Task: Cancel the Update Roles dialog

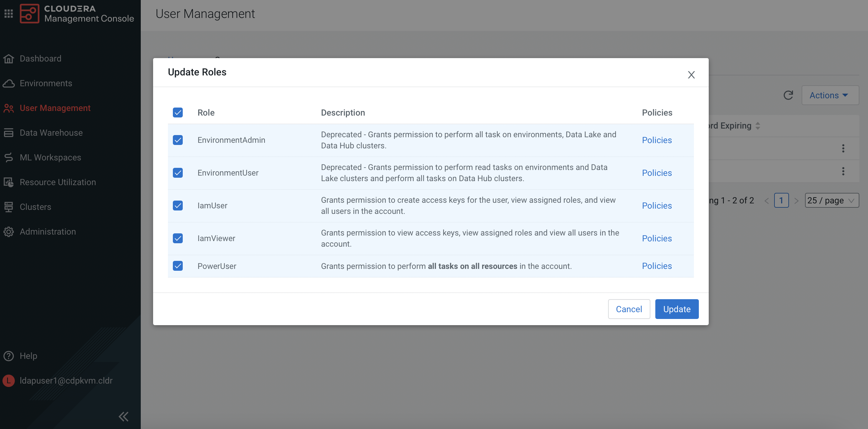Action: (628, 309)
